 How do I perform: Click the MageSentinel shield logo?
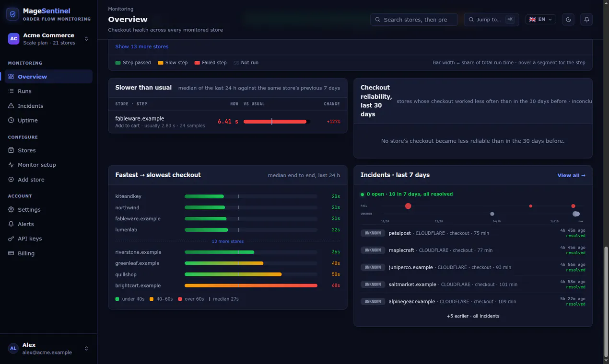click(13, 14)
